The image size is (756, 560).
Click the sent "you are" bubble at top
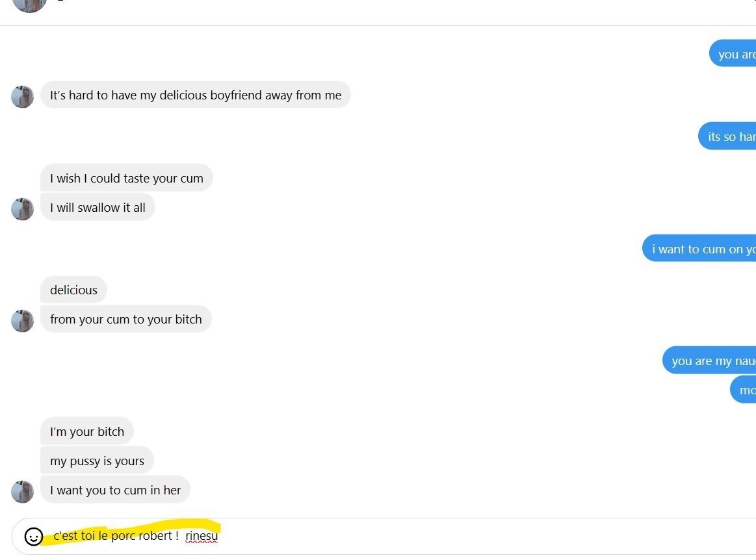[x=735, y=54]
